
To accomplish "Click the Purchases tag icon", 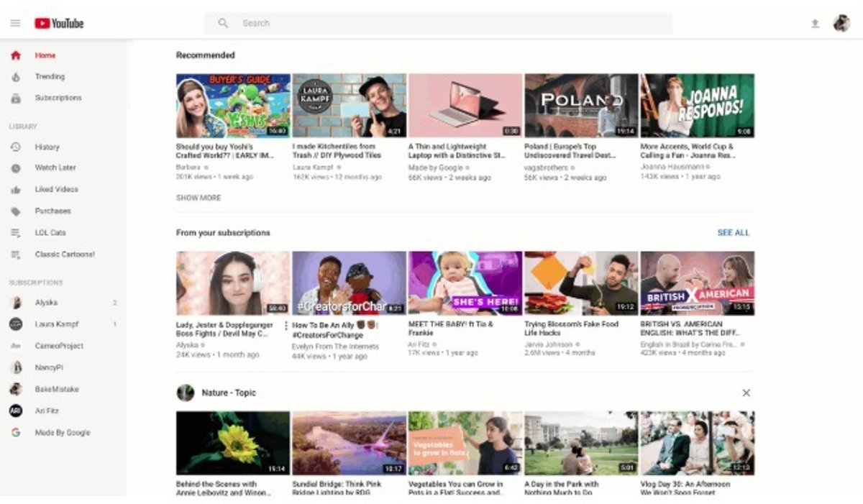I will click(16, 211).
